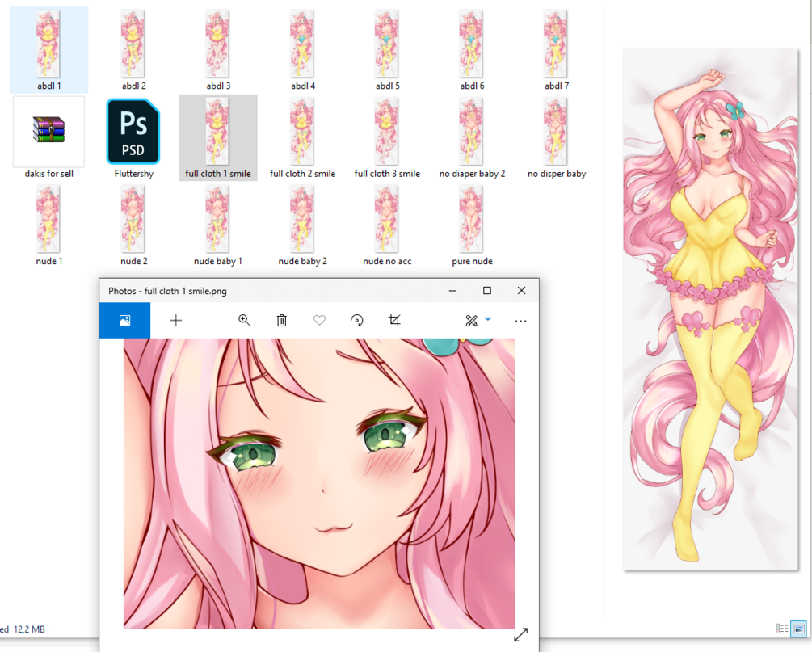The height and width of the screenshot is (652, 812).
Task: Open the Crop tool in Photos
Action: pos(394,321)
